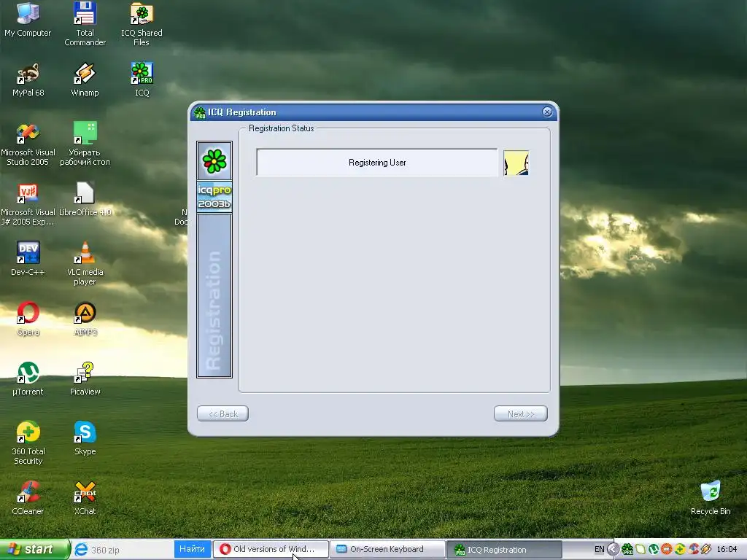The width and height of the screenshot is (747, 560).
Task: Click the Найти search button in taskbar
Action: [x=192, y=549]
